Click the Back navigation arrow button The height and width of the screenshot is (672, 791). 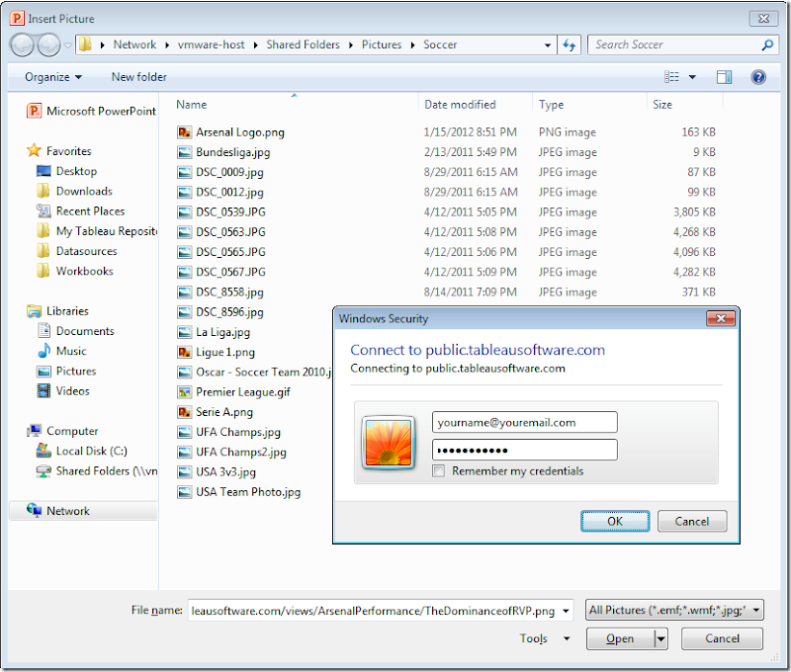click(22, 44)
